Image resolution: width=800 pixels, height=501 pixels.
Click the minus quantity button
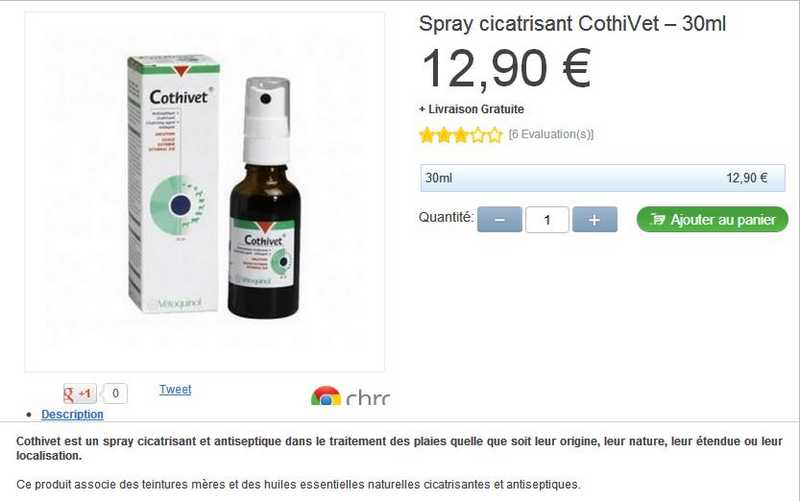(x=499, y=219)
